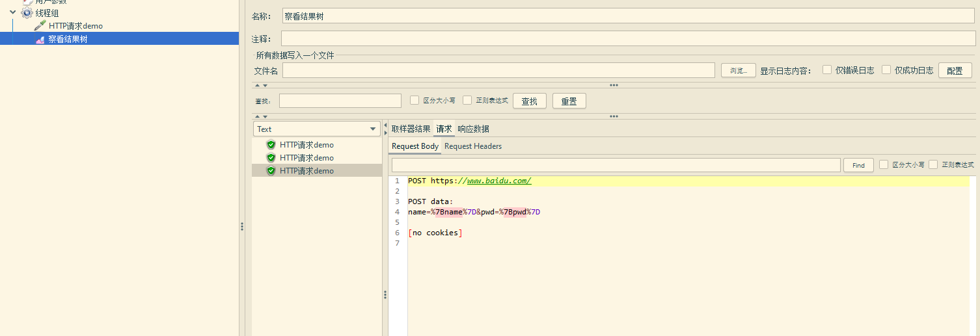Screen dimensions: 980x336
Task: Click the splitter handle between the tree and settings panel
Action: (242, 226)
